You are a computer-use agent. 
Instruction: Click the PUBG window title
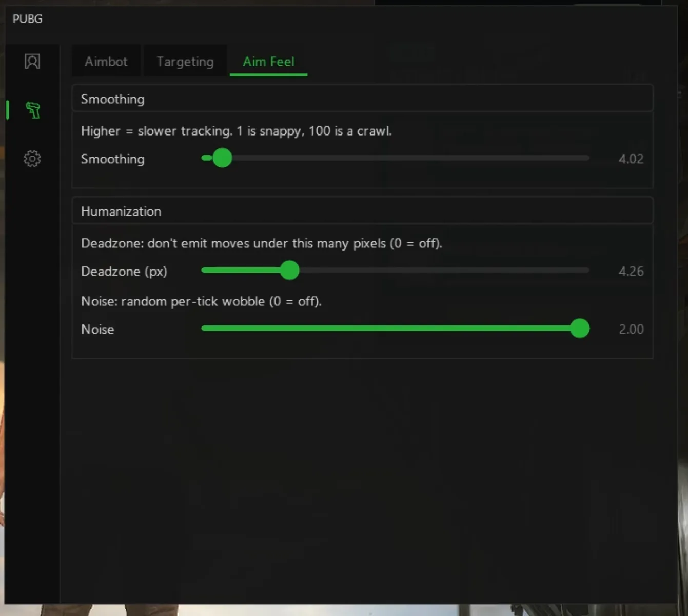tap(28, 19)
